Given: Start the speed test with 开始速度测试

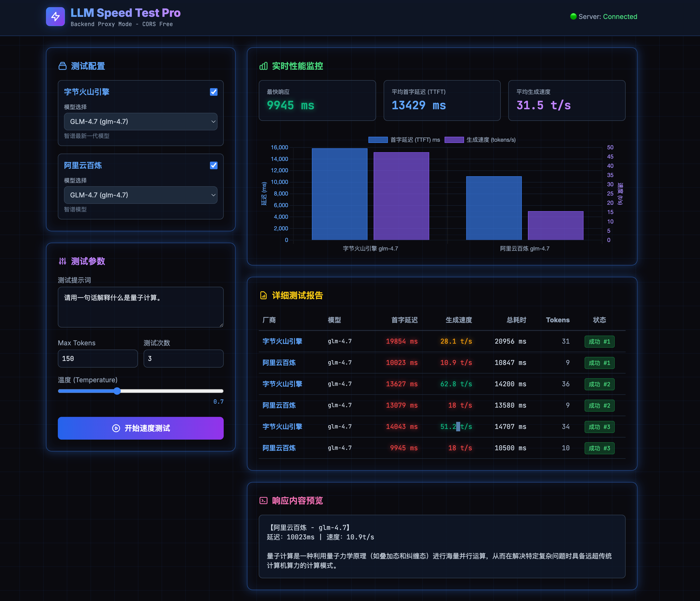Looking at the screenshot, I should [141, 428].
